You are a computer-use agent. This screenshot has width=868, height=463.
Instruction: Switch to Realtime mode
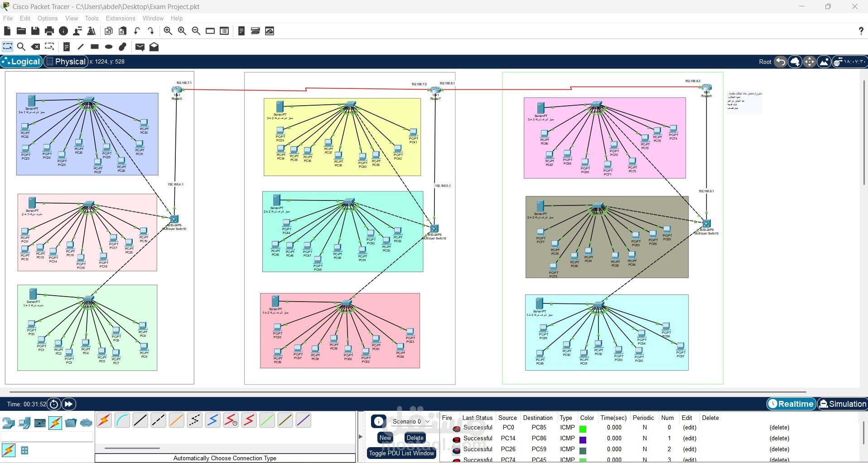click(791, 404)
